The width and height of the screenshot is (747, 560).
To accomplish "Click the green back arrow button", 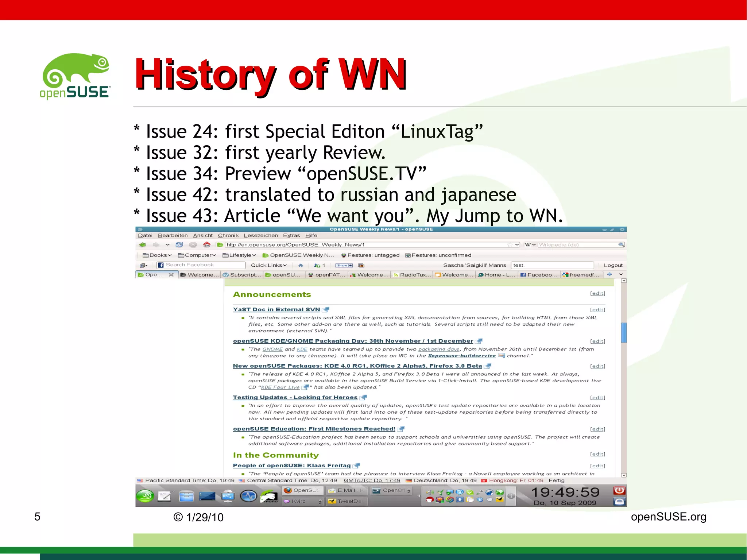I will pos(142,245).
